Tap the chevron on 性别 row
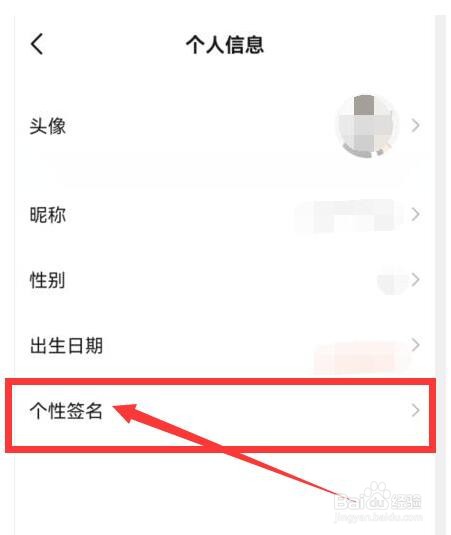 coord(415,279)
